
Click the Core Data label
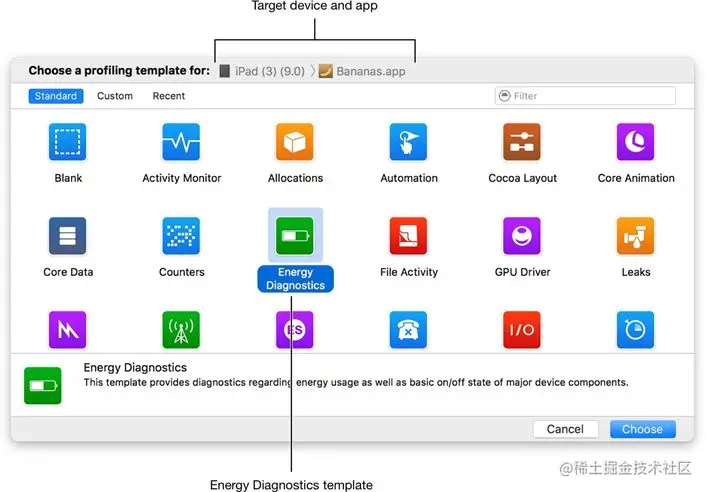click(68, 272)
